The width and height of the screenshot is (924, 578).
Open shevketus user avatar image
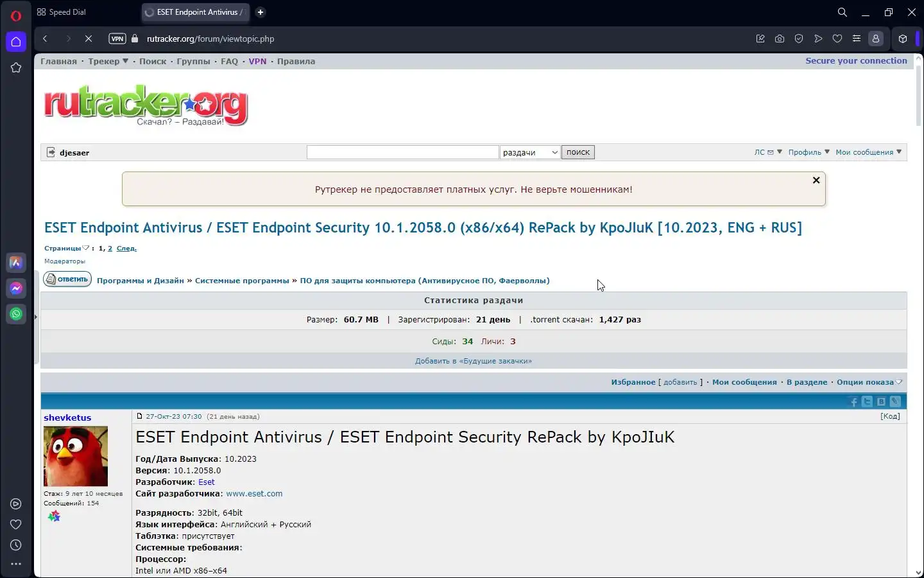click(76, 457)
